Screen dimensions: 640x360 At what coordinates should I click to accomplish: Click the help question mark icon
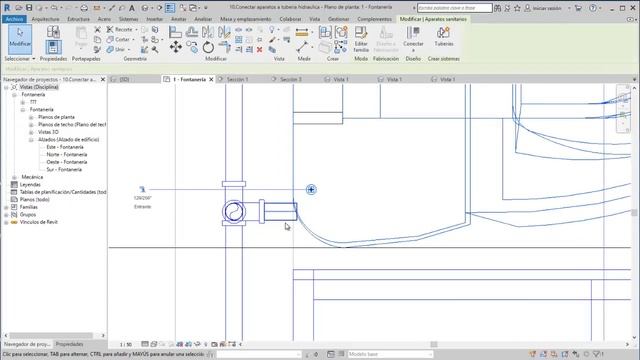pyautogui.click(x=593, y=8)
